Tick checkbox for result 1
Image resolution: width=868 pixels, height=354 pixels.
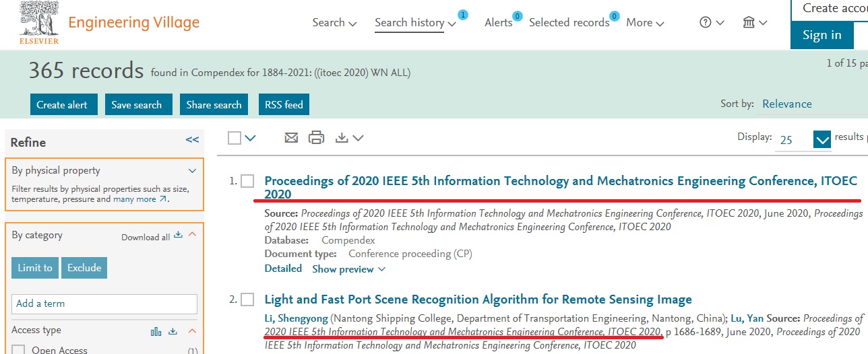click(x=247, y=181)
